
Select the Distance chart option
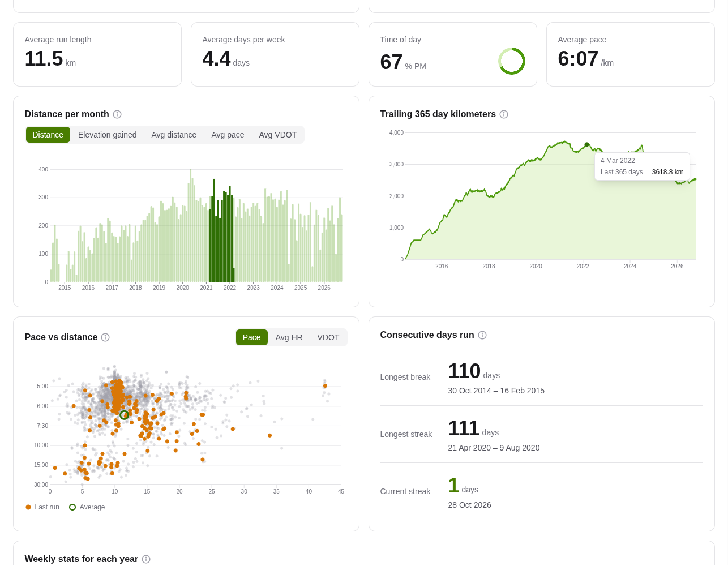click(x=48, y=135)
